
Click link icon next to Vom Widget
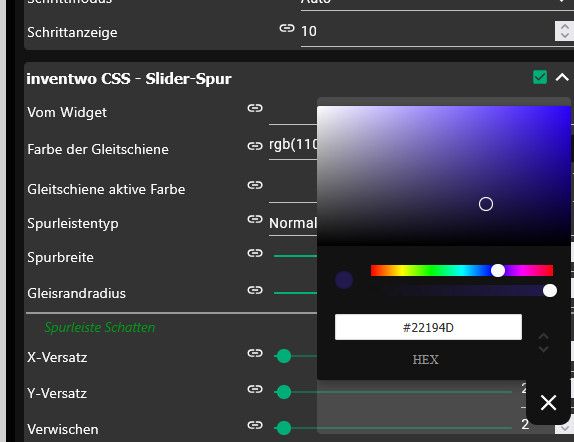click(x=255, y=108)
